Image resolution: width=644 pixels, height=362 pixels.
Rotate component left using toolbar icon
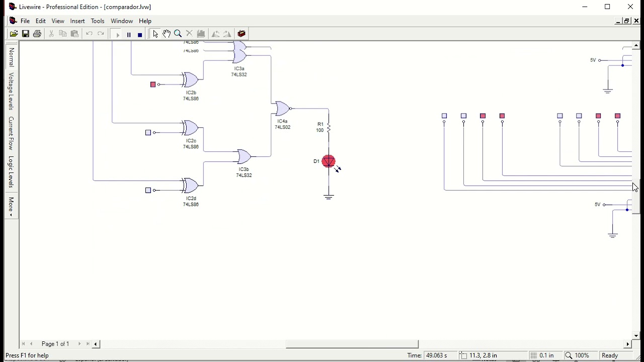215,34
